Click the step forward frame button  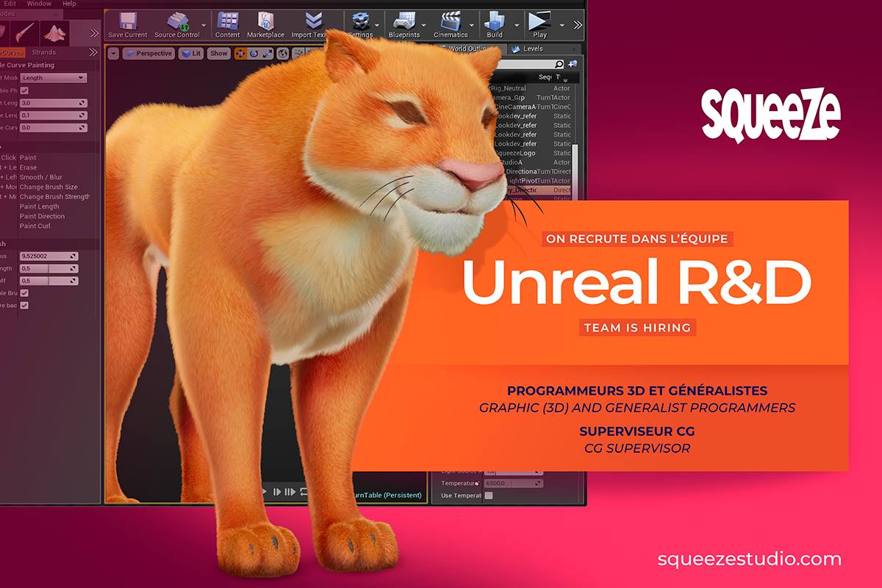tap(277, 492)
